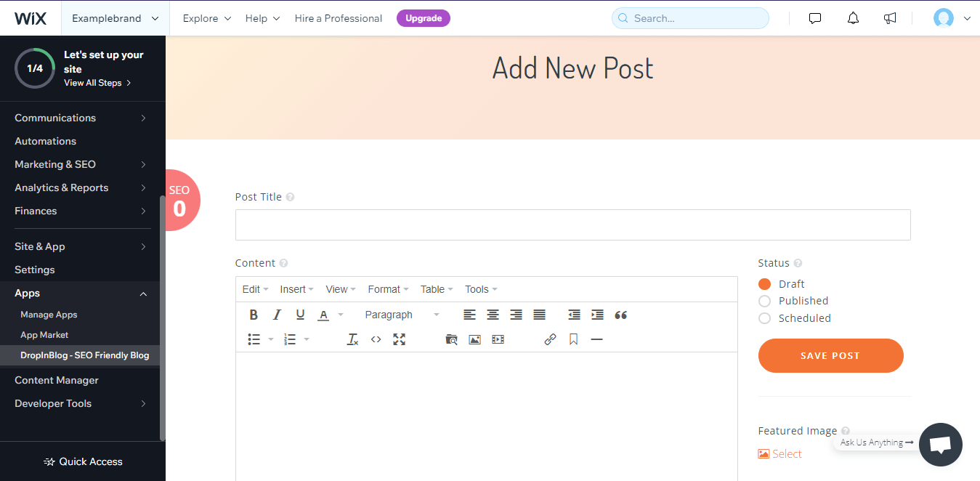Open the text color picker
Screen dimensions: 980x481
tap(324, 314)
